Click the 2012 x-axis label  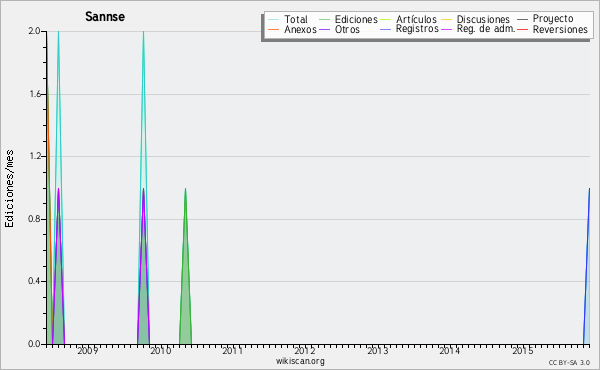coord(305,350)
